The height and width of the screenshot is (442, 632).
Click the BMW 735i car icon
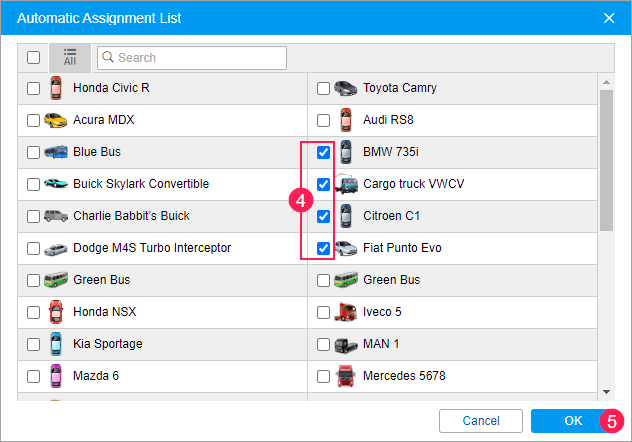345,152
